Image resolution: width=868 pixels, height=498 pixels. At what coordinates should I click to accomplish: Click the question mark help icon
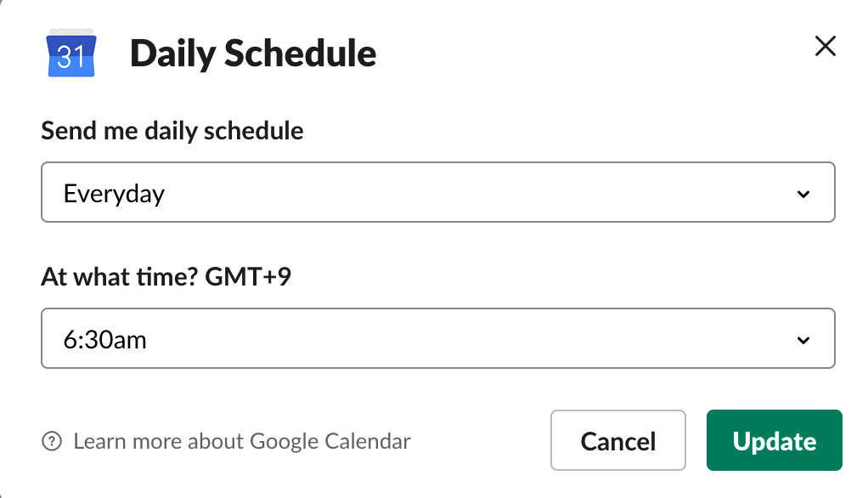[x=52, y=442]
